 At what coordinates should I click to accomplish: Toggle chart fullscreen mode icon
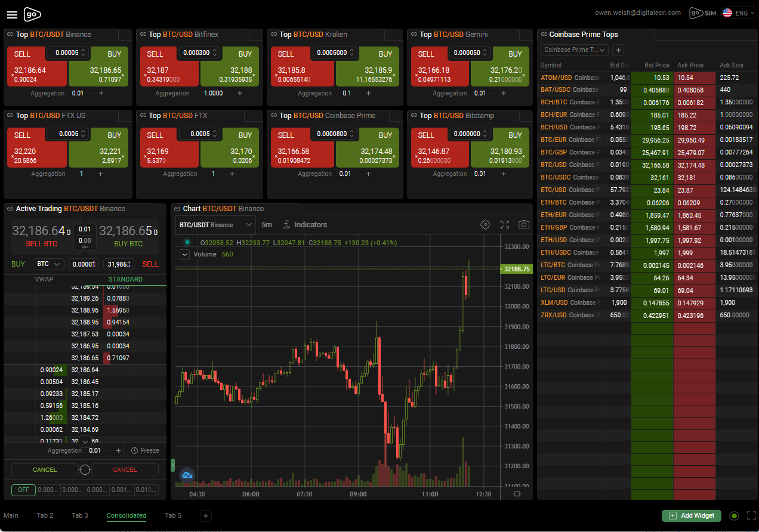[505, 225]
